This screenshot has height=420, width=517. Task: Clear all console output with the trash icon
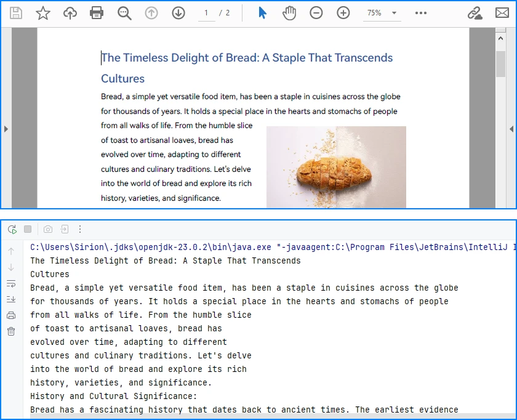click(10, 331)
